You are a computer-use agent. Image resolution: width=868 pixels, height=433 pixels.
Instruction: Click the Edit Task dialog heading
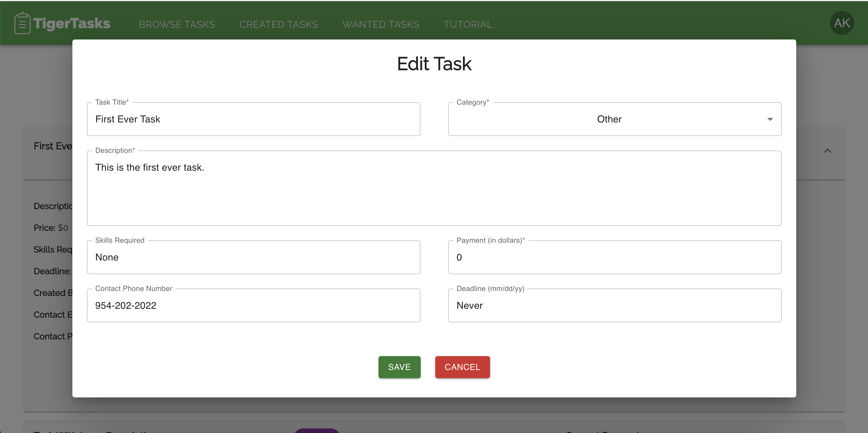[434, 64]
